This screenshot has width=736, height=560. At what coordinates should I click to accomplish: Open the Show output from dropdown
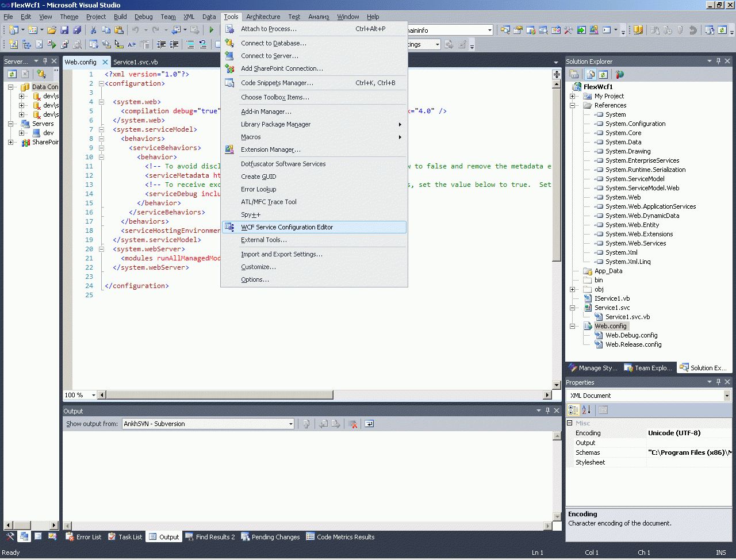(x=290, y=424)
